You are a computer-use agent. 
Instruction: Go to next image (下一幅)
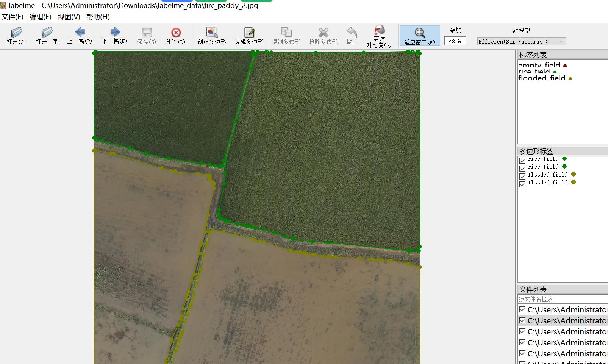point(114,35)
